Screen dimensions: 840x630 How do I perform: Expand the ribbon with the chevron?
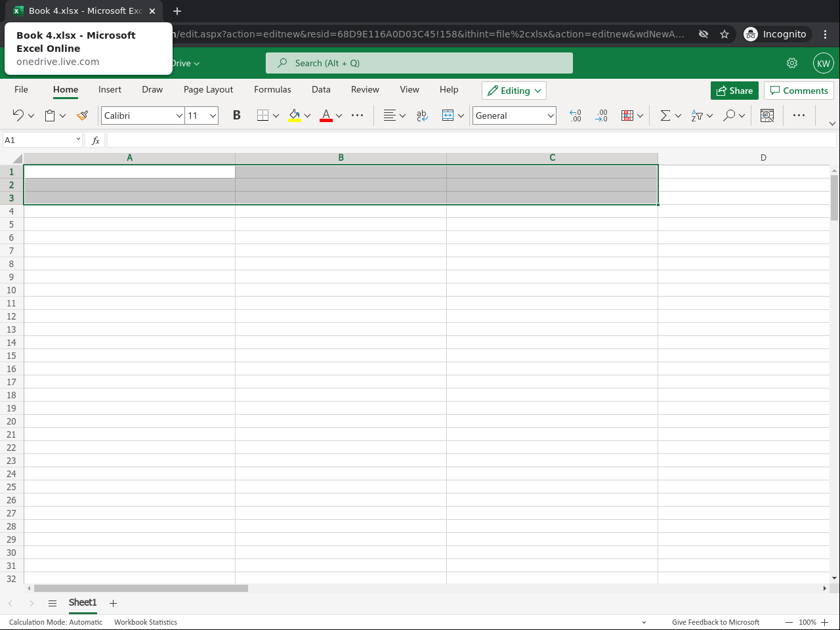(x=832, y=123)
